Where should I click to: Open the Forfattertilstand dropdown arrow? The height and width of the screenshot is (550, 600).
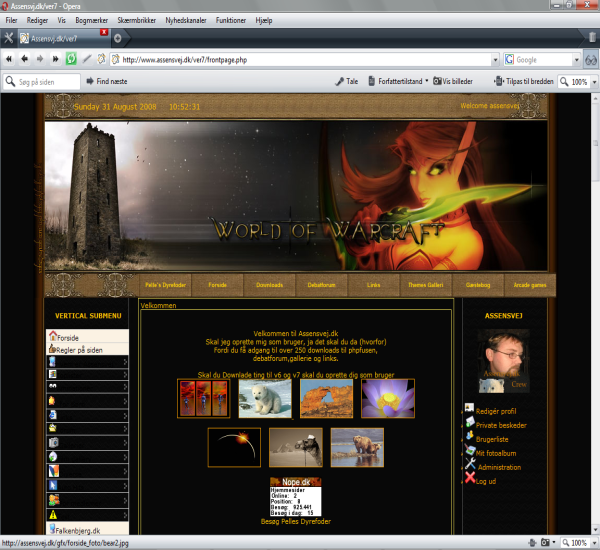427,81
